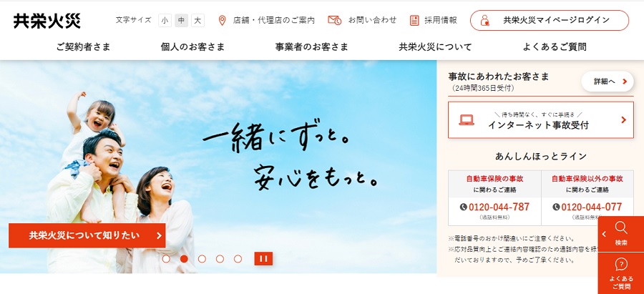Click the FAQ question mark bubble icon

point(621,265)
